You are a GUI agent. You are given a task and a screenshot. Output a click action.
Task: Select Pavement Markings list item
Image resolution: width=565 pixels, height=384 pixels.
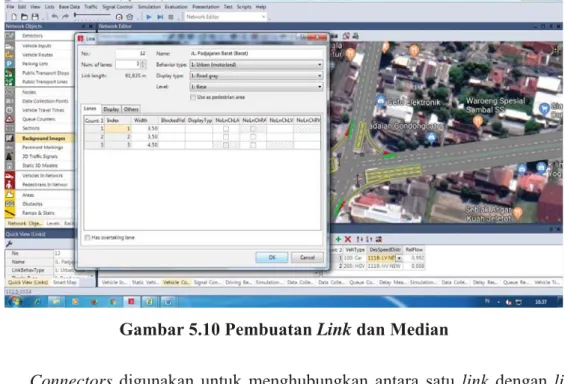pyautogui.click(x=43, y=147)
